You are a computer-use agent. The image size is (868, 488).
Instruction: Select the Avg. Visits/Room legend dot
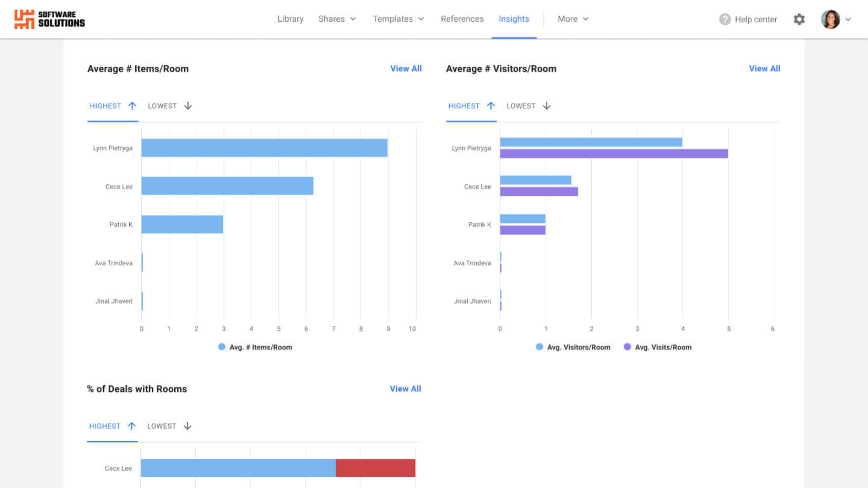[x=627, y=346]
